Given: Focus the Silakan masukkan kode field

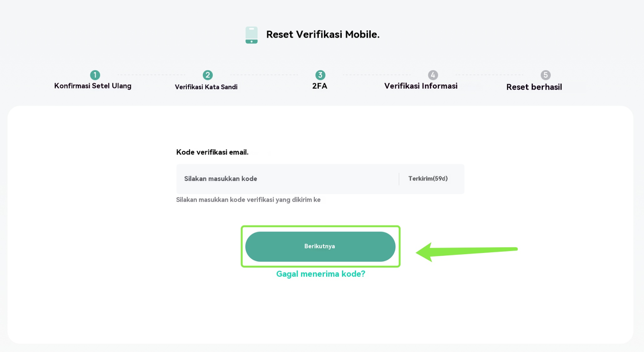Looking at the screenshot, I should [x=287, y=179].
